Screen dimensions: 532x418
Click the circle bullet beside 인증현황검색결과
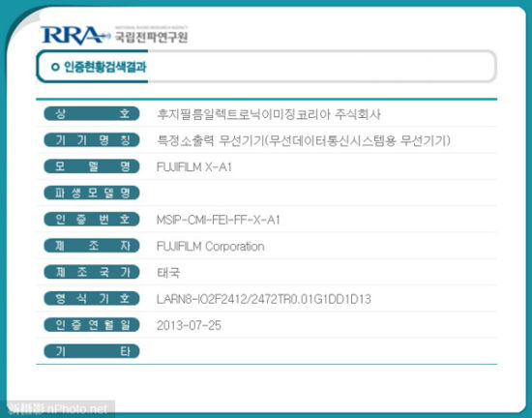coord(55,67)
